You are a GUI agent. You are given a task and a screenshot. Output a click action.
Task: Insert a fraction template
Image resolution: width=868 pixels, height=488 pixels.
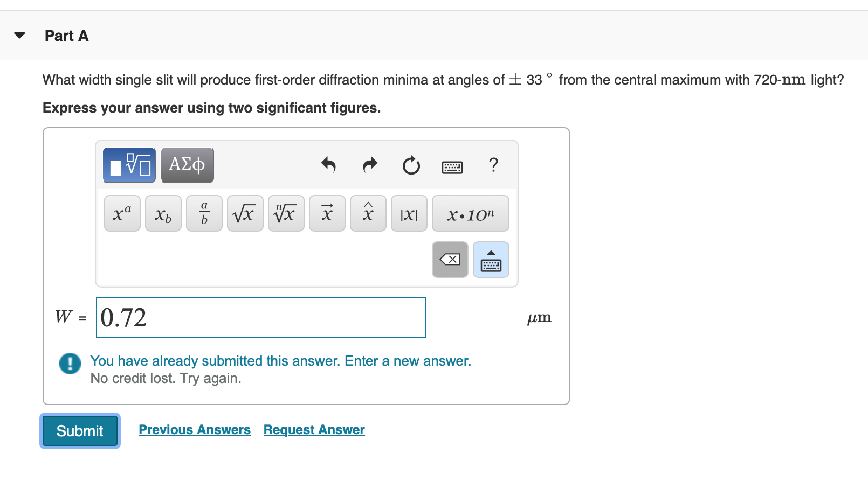204,213
